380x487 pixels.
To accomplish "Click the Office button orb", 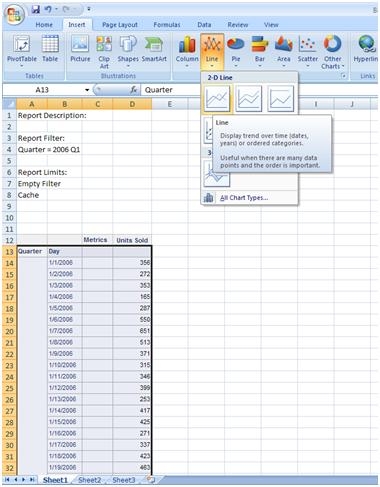I will coord(14,15).
